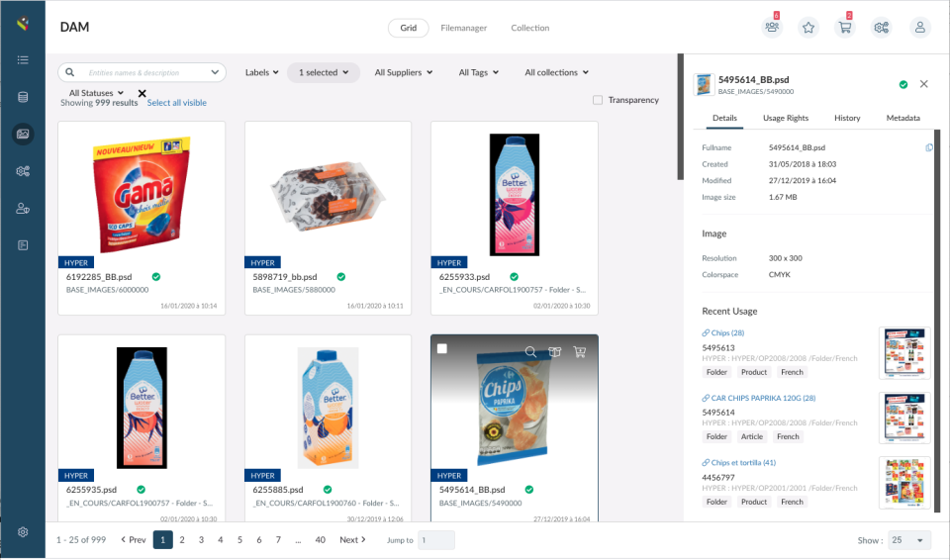Screen dimensions: 950x560
Task: Select the image gallery sidebar icon
Action: [23, 134]
